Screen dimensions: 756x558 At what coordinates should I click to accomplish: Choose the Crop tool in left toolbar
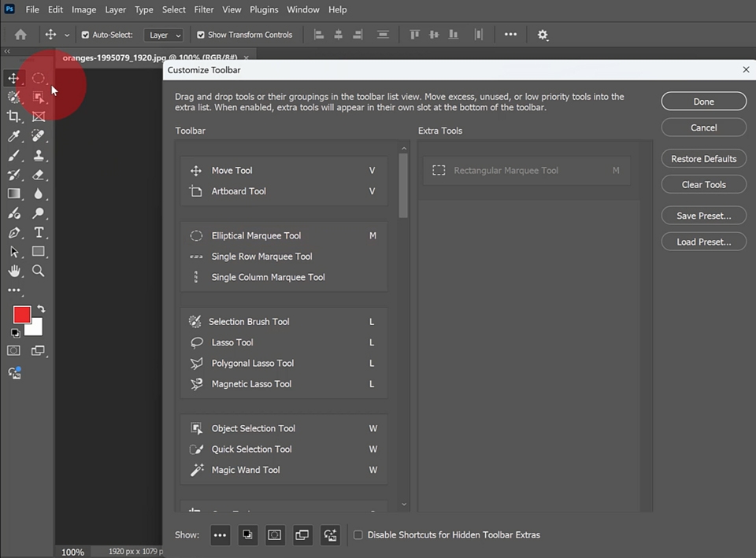(x=13, y=116)
